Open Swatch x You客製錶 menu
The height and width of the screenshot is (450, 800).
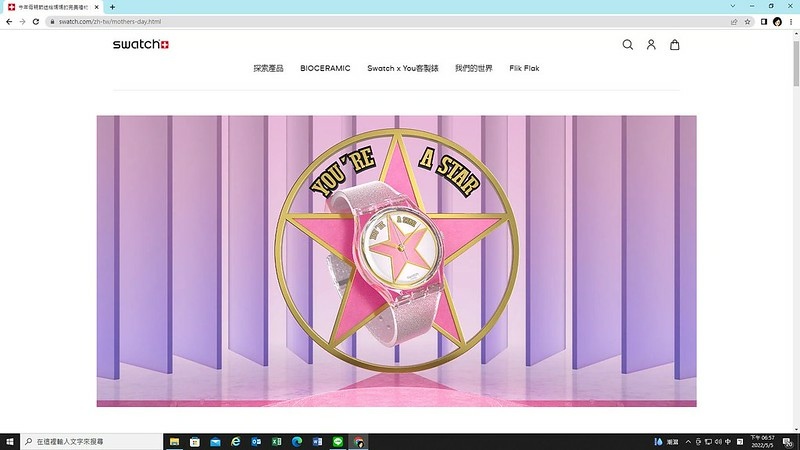click(x=403, y=68)
